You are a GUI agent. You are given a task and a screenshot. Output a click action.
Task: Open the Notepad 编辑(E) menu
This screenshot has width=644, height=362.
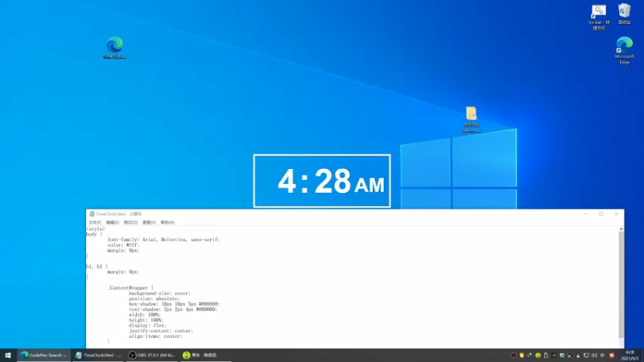[112, 223]
